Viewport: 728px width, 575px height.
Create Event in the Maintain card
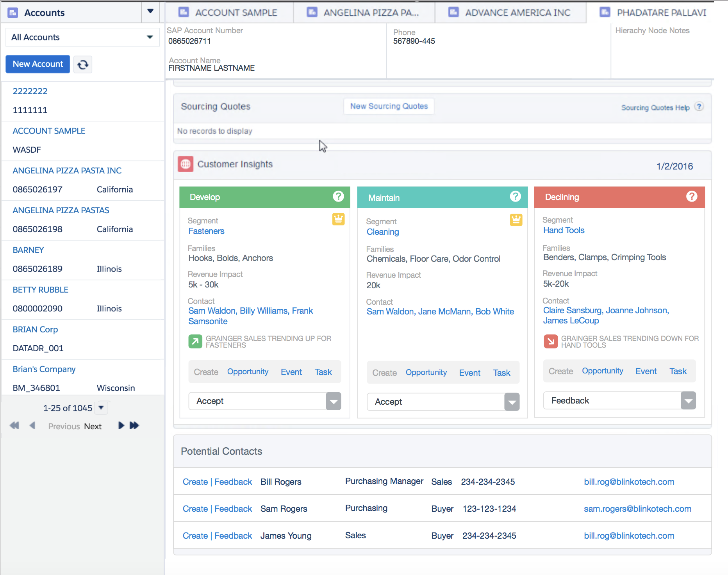coord(470,373)
